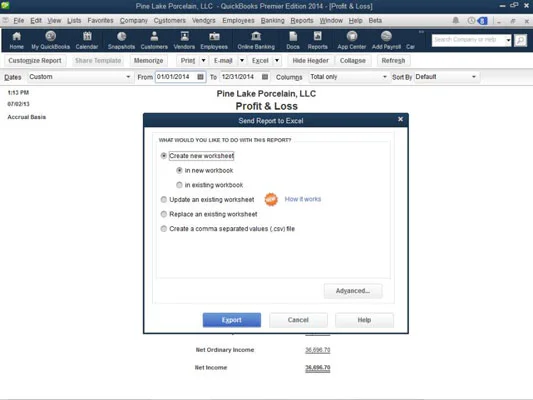The image size is (533, 400).
Task: Click the Hide Header button
Action: [310, 60]
